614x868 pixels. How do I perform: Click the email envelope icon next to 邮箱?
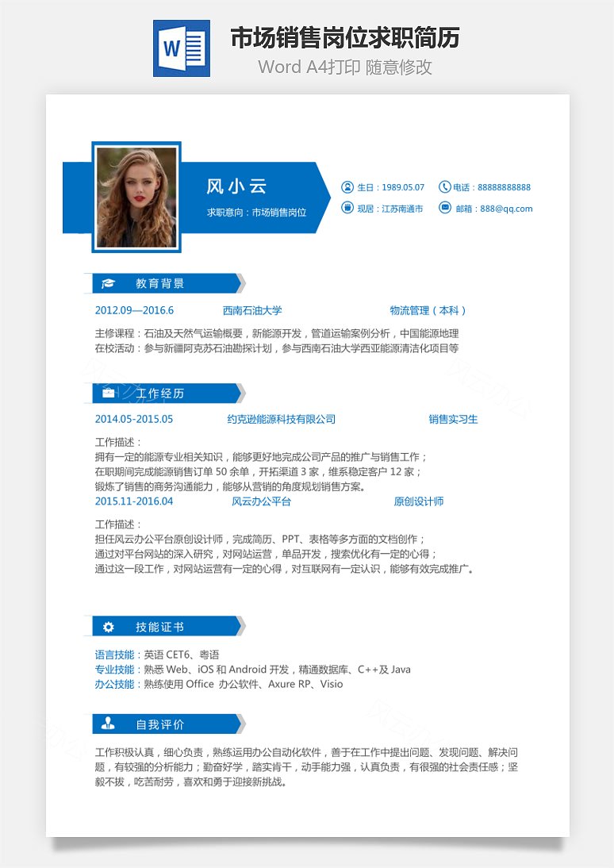444,208
